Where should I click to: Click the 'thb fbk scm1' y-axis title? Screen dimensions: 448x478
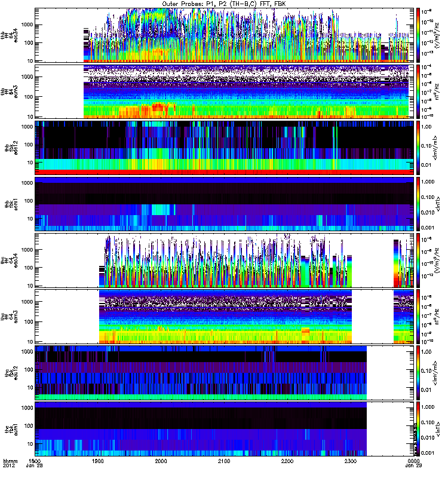11,204
